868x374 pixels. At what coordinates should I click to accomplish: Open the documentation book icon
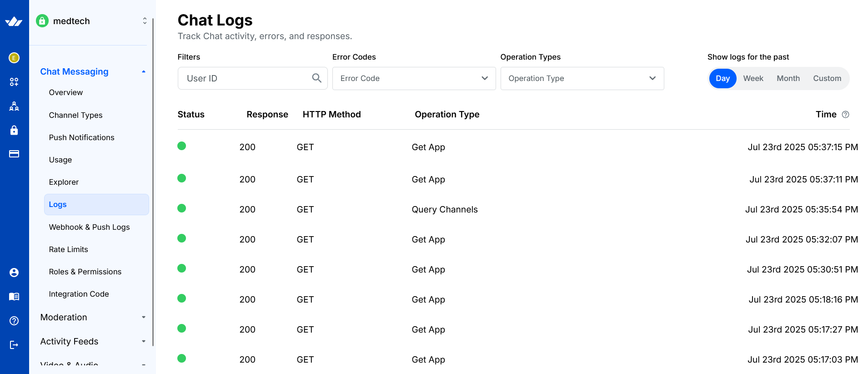tap(14, 297)
